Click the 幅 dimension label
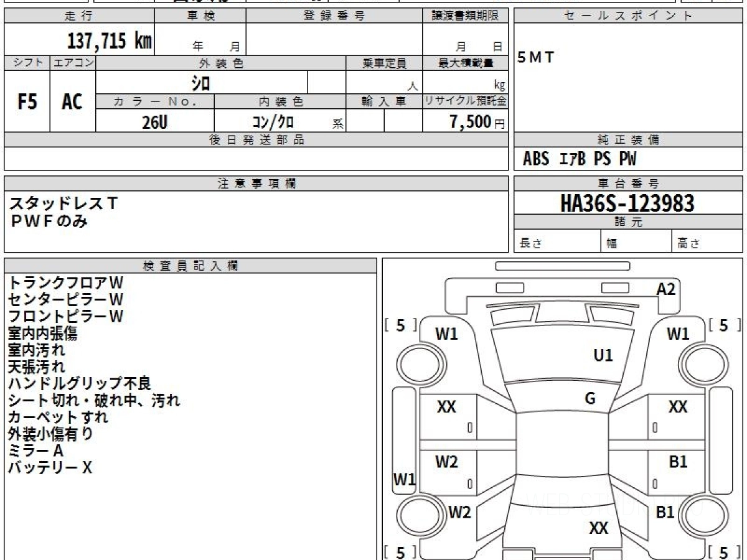 [611, 244]
